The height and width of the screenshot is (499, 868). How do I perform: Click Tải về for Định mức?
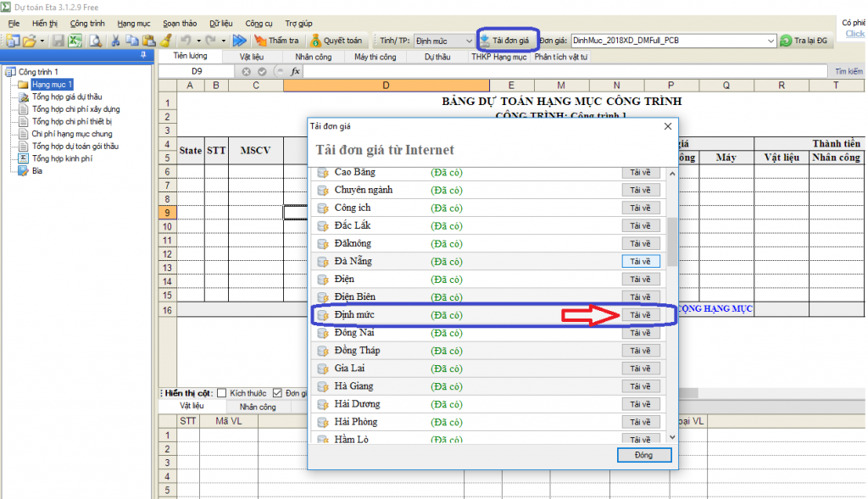tap(640, 315)
